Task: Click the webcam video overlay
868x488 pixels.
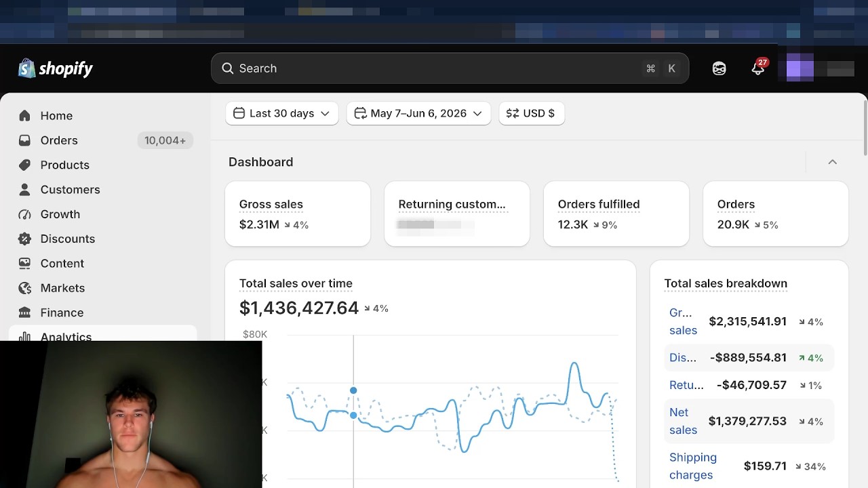Action: (x=131, y=414)
